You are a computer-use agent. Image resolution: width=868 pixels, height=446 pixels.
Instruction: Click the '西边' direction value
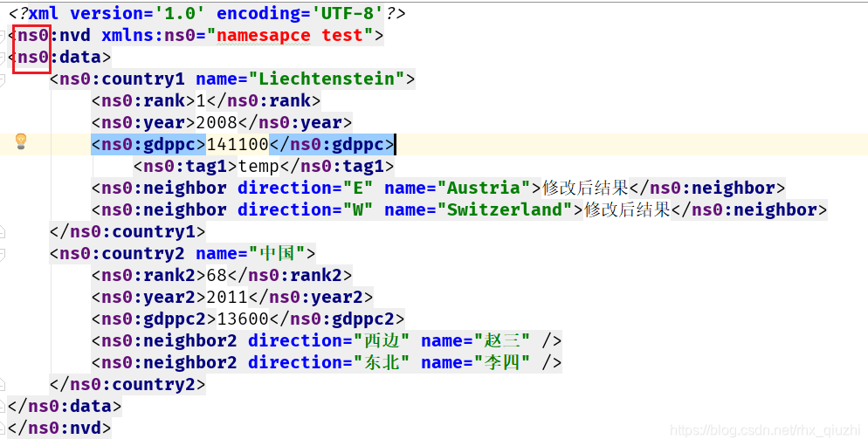(x=382, y=341)
